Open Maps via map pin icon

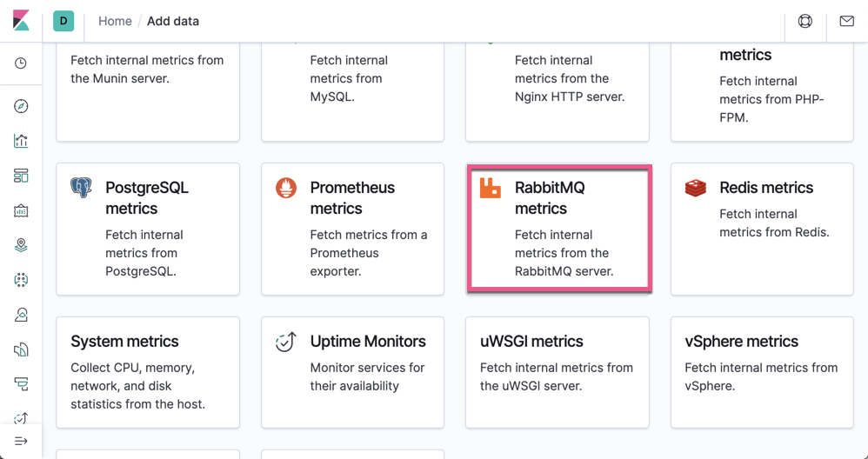click(x=21, y=245)
